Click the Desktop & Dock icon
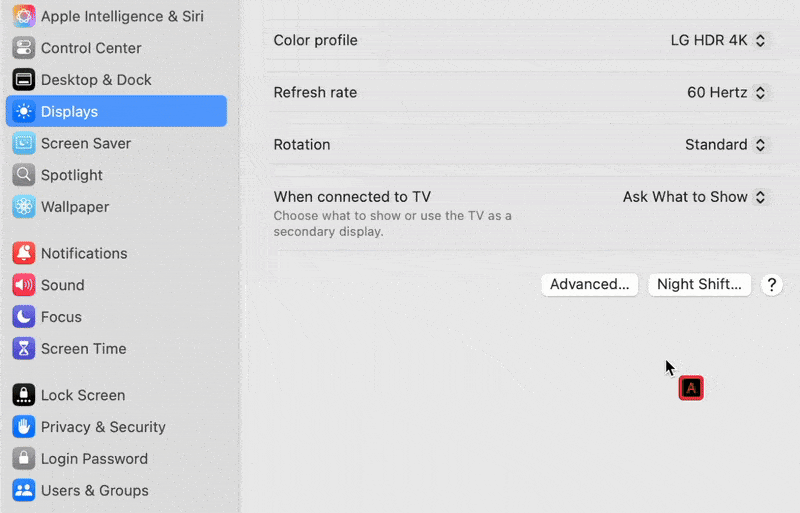800x513 pixels. click(x=24, y=80)
